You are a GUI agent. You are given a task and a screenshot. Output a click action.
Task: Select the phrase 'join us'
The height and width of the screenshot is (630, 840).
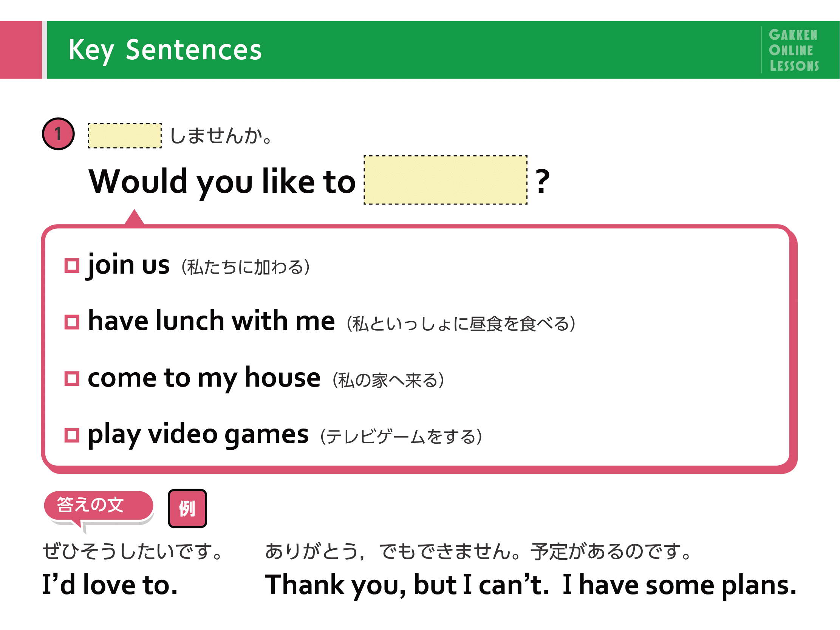128,265
